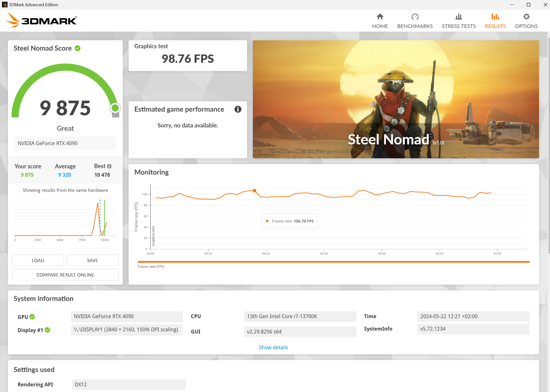Viewport: 550px width, 392px height.
Task: Click the info icon beside Estimated game performance
Action: point(238,109)
